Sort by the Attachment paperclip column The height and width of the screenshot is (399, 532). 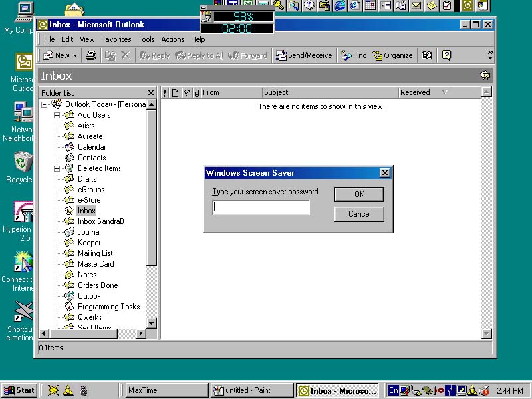(197, 92)
